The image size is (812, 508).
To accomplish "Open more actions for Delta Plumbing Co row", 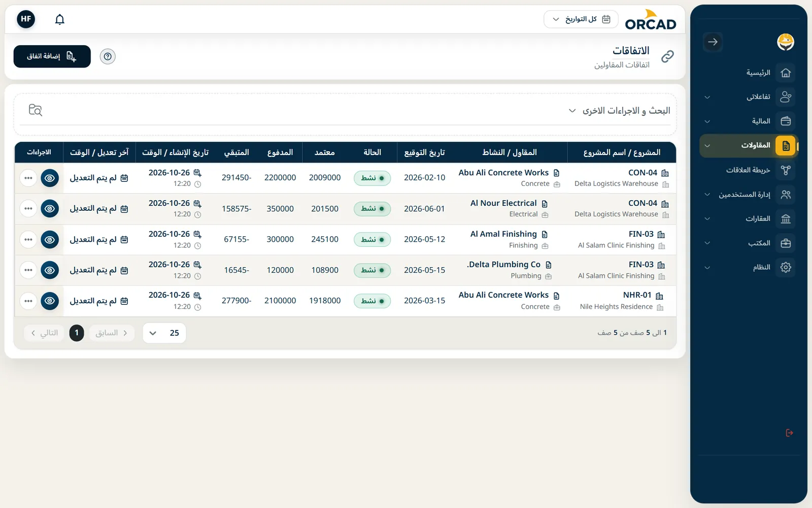I will tap(28, 270).
